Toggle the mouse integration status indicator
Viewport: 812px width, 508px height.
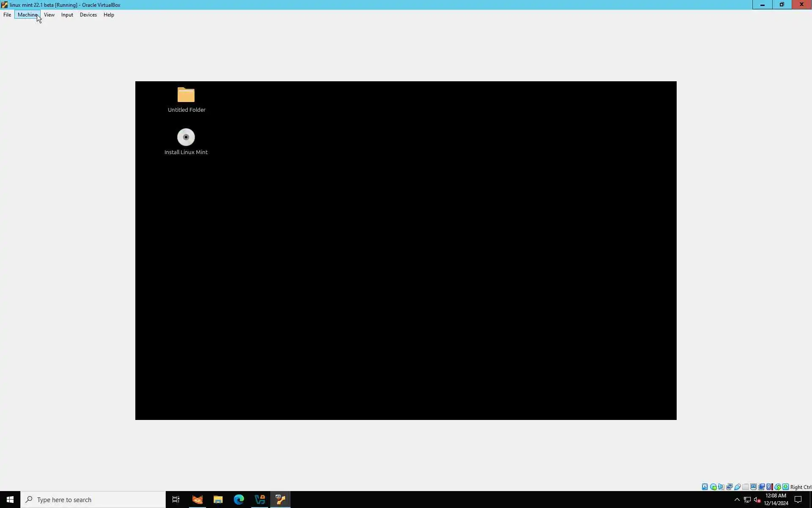(778, 487)
